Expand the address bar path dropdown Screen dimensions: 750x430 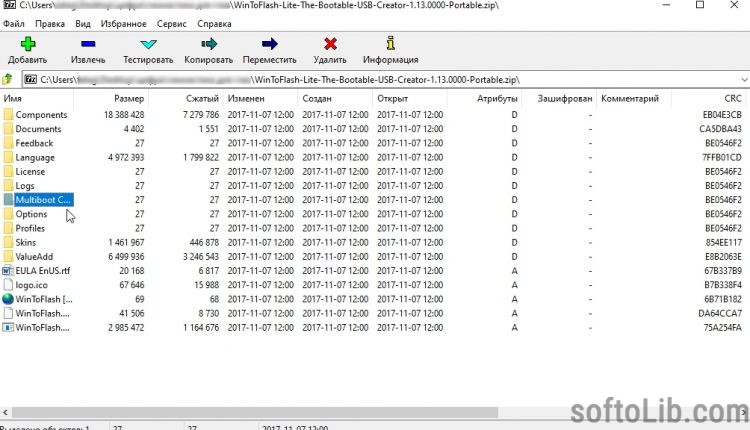point(744,79)
